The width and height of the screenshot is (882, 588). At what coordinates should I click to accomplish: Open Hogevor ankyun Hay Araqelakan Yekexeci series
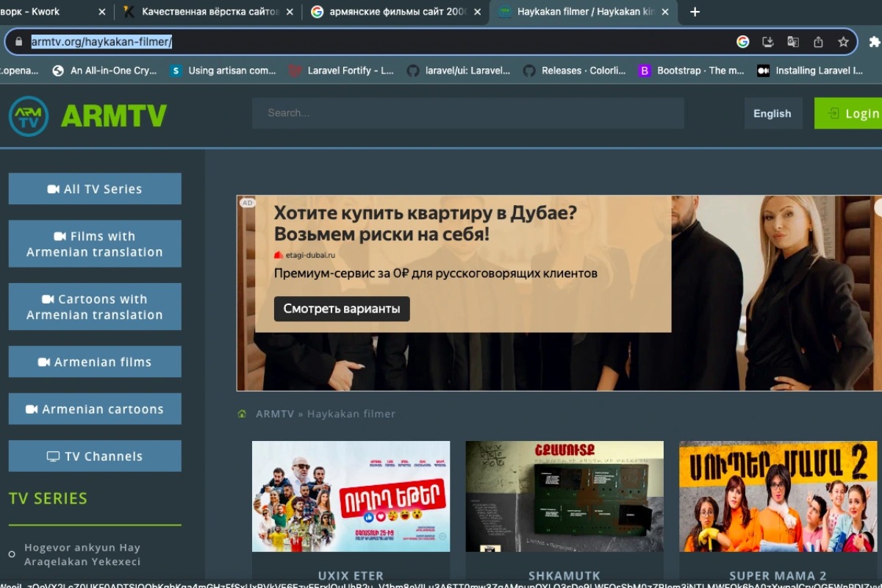click(82, 554)
